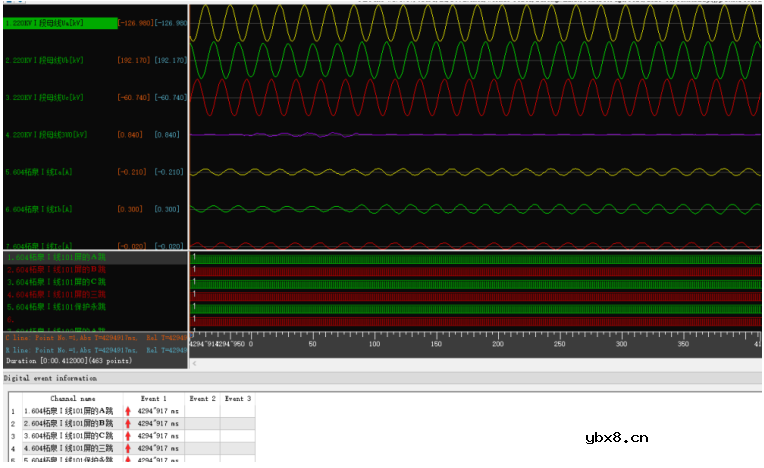Click the horizontal scrollbar left arrow
Image resolution: width=764 pixels, height=468 pixels.
tap(194, 363)
